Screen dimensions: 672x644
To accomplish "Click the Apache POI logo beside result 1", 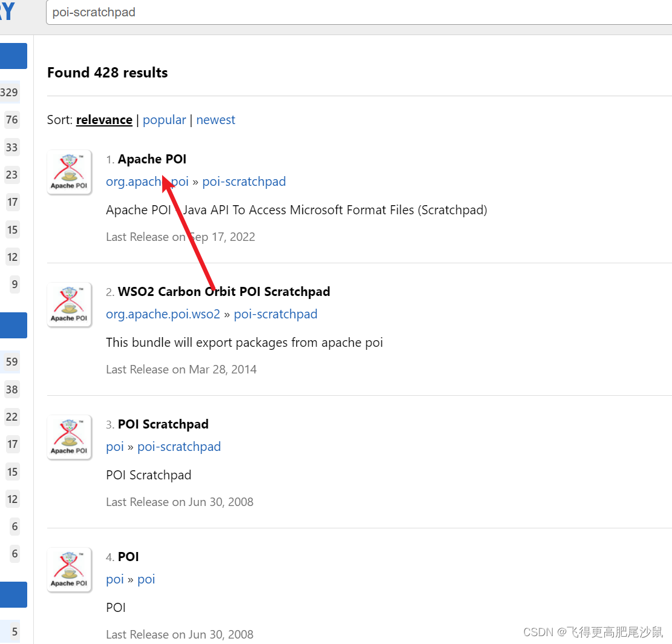I will 69,172.
